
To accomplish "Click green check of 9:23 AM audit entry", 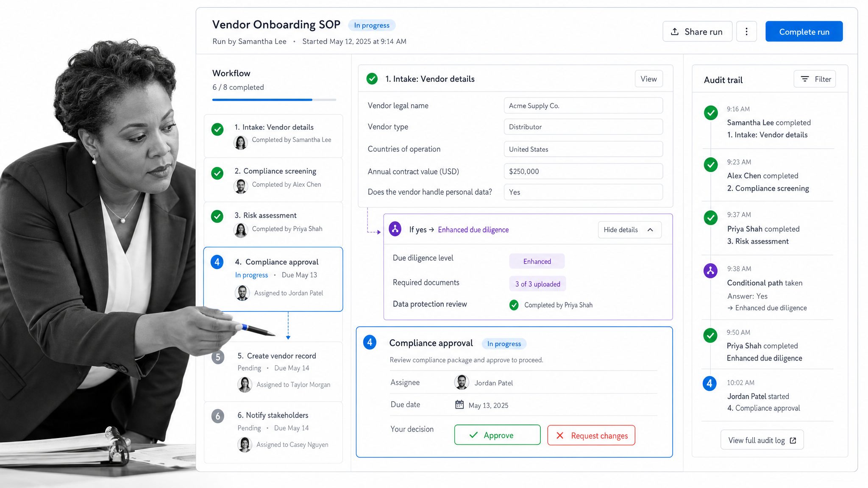I will [x=711, y=165].
